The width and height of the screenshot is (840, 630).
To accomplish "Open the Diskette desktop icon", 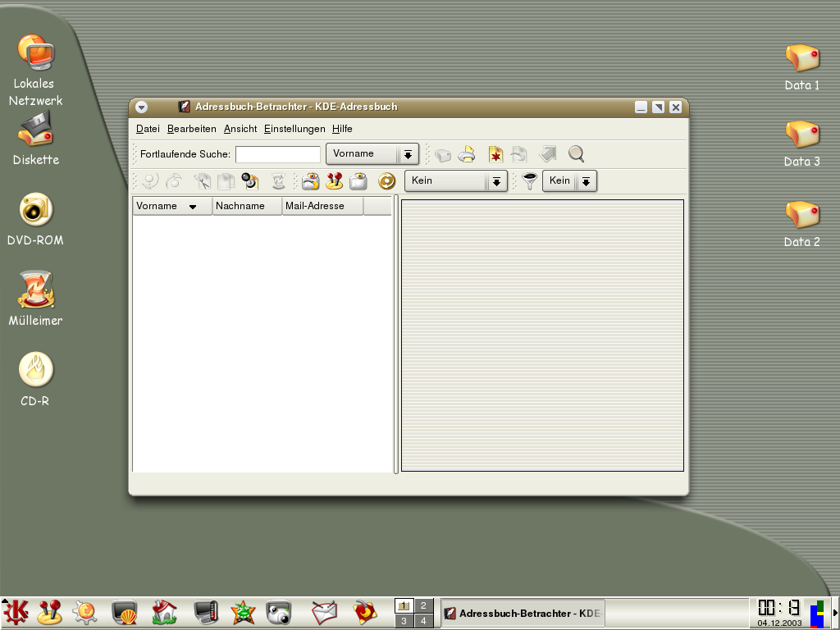I will pyautogui.click(x=35, y=139).
